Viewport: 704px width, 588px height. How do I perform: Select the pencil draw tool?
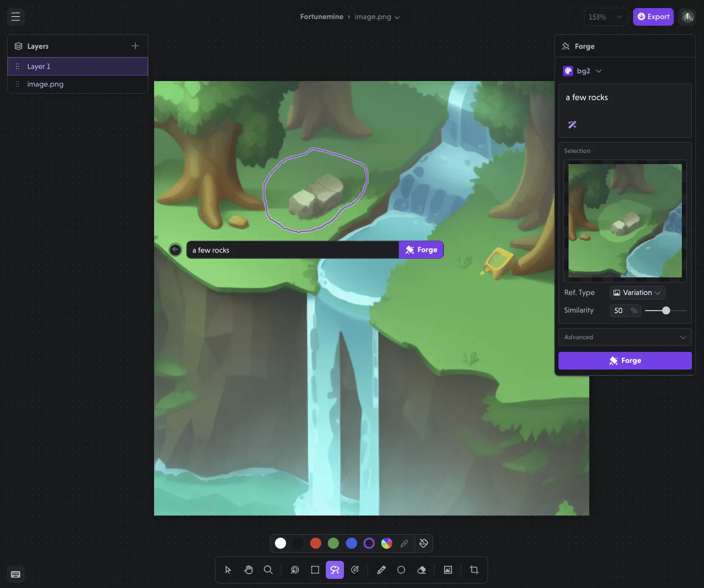pos(381,570)
